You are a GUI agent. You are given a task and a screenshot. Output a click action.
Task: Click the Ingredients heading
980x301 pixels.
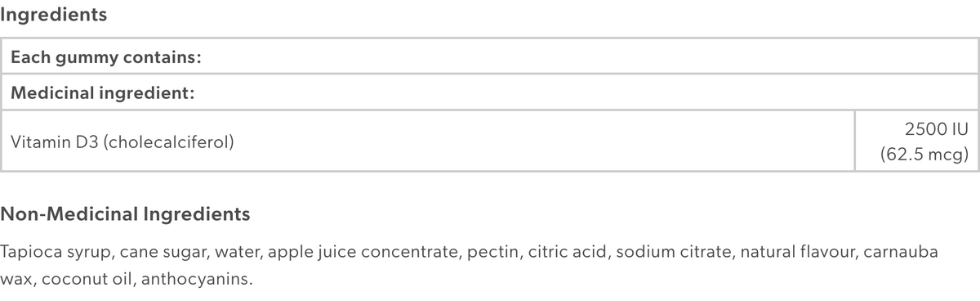pos(54,16)
